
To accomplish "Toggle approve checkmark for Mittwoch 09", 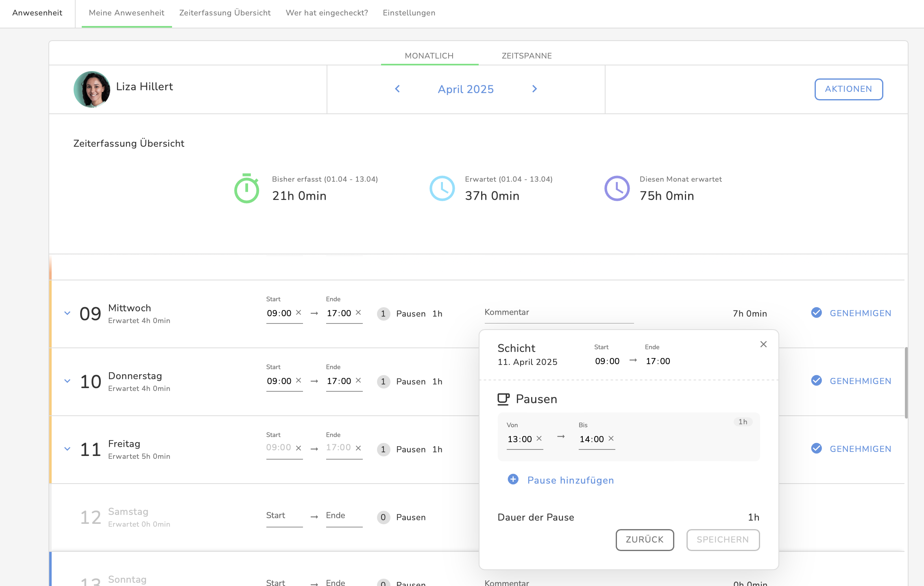I will click(816, 313).
